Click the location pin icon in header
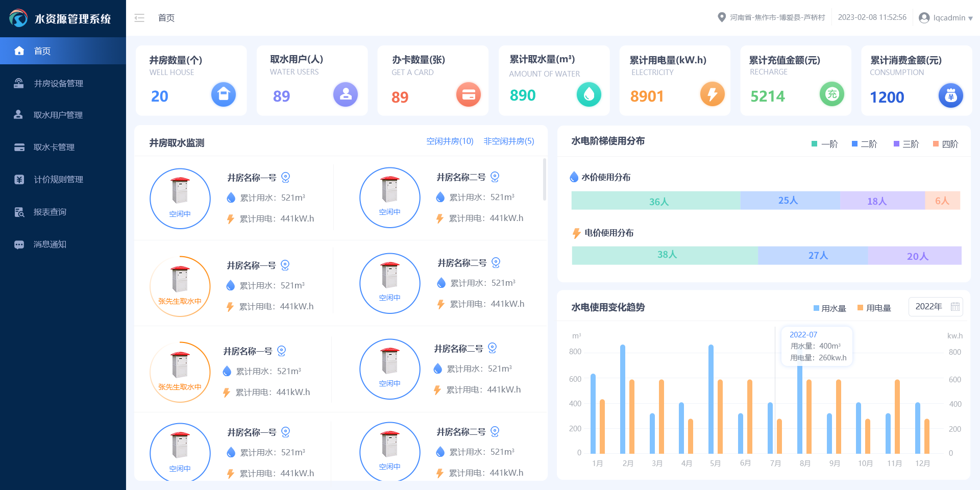Viewport: 980px width, 490px height. (722, 17)
